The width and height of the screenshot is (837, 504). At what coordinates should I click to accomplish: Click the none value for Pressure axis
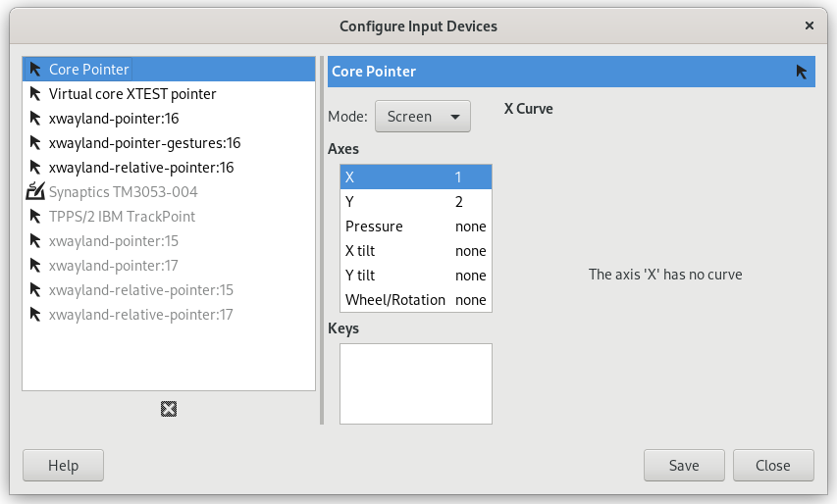(470, 227)
